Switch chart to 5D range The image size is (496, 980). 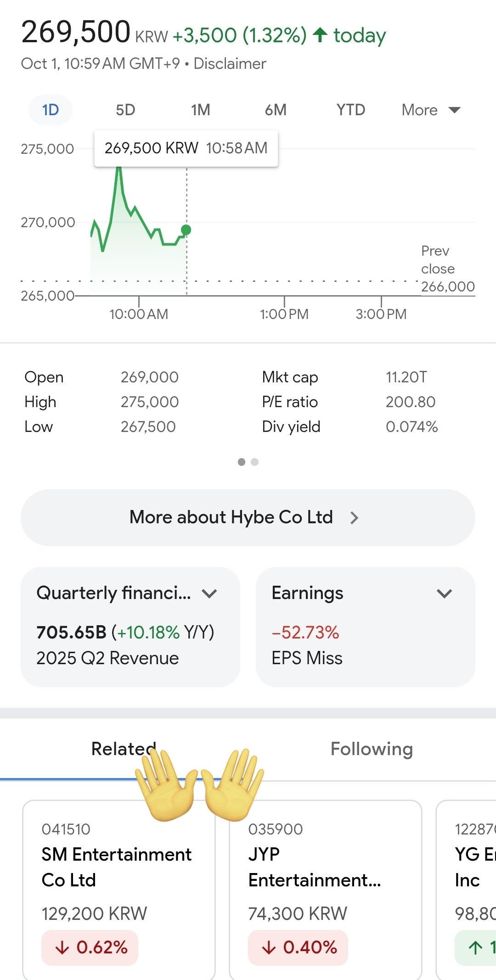point(125,110)
